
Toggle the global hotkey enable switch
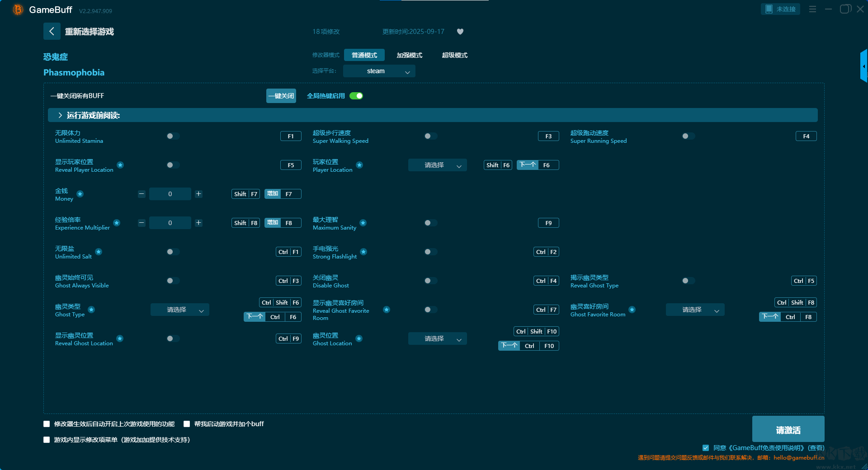pyautogui.click(x=356, y=96)
